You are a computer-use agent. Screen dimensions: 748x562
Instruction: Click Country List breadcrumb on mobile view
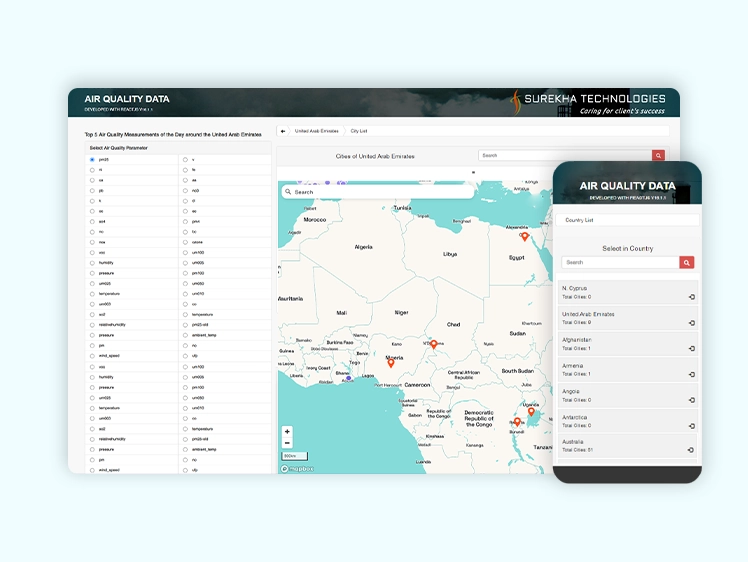click(579, 220)
